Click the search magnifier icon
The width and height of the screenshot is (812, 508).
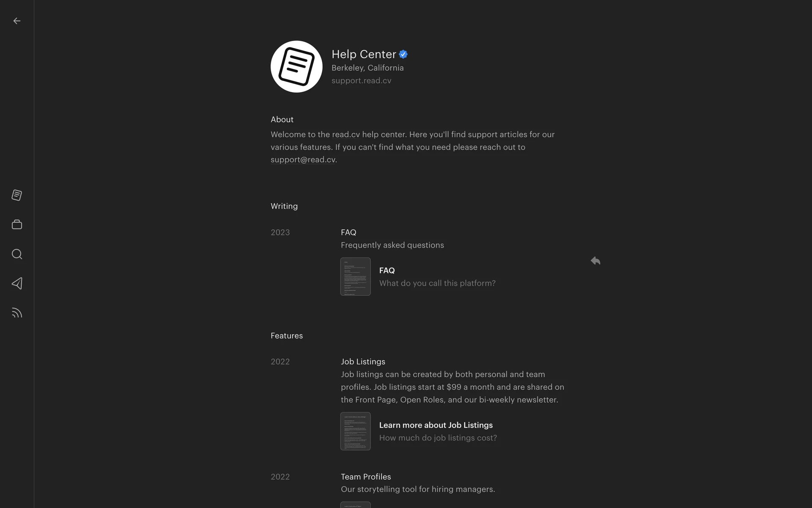17,254
